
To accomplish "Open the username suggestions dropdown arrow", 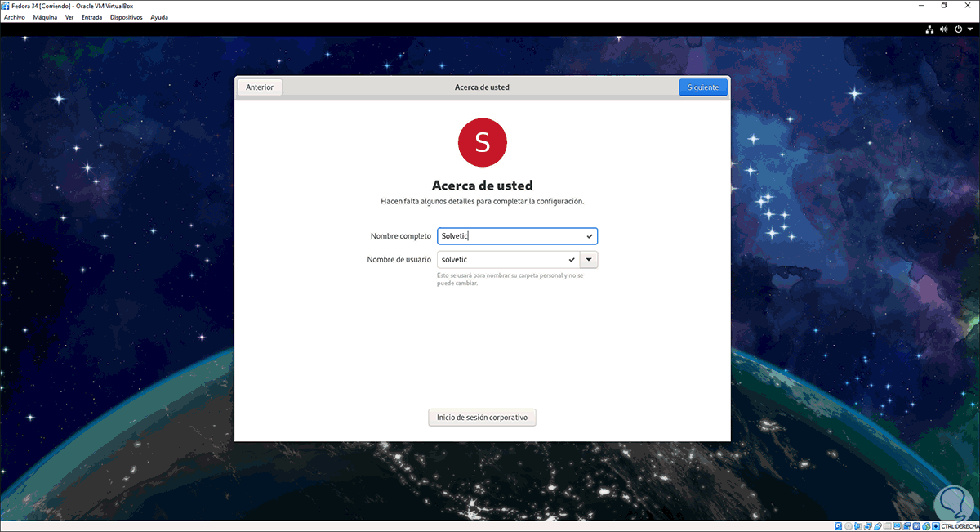I will (x=589, y=260).
